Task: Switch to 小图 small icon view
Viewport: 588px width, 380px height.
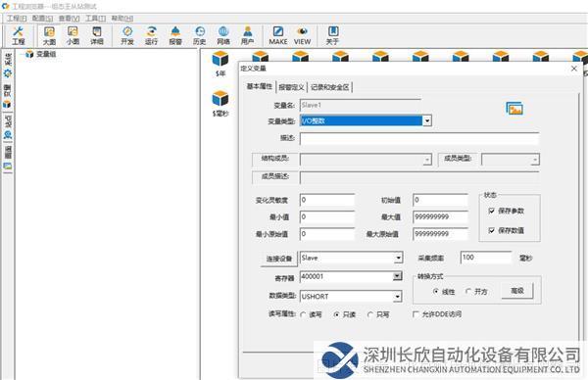Action: 73,36
